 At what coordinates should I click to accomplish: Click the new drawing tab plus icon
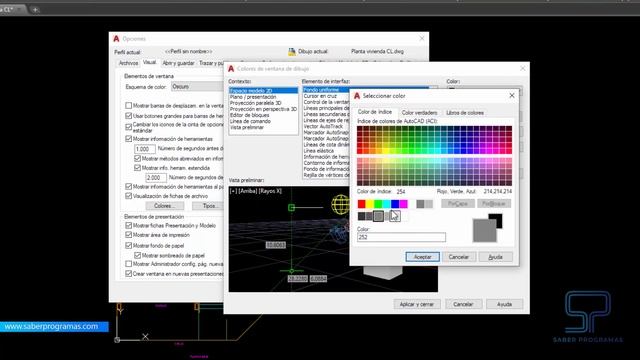35,9
